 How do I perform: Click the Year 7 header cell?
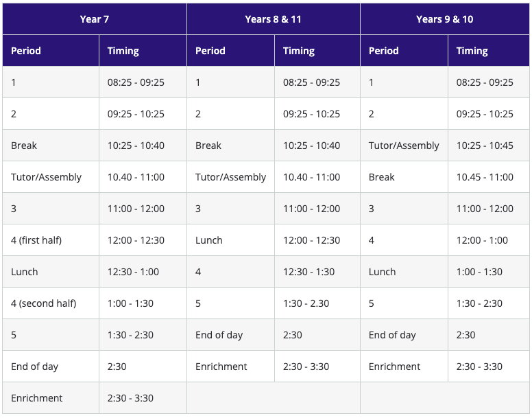95,19
